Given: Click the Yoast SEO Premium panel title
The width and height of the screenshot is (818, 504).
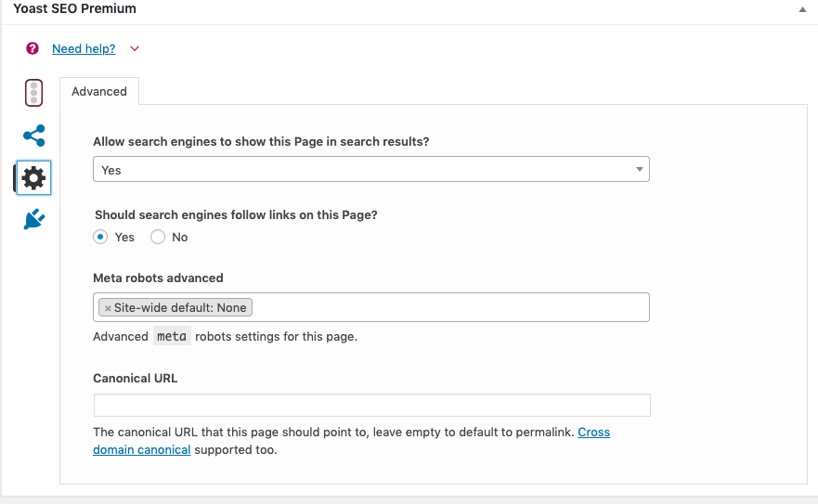Looking at the screenshot, I should click(x=74, y=8).
